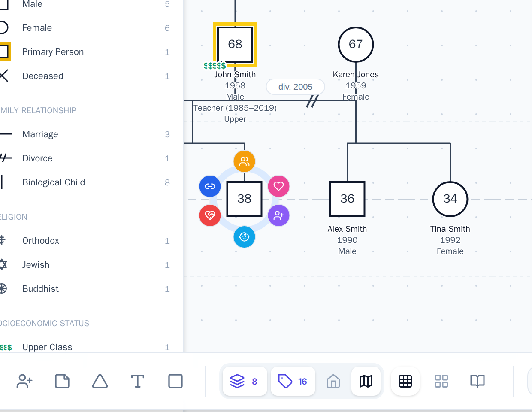The image size is (532, 412).
Task: Select the Divorce legend row
Action: (85, 158)
